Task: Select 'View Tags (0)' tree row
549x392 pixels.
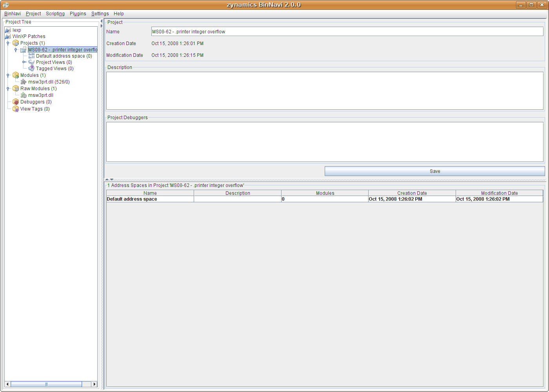Action: [x=35, y=109]
